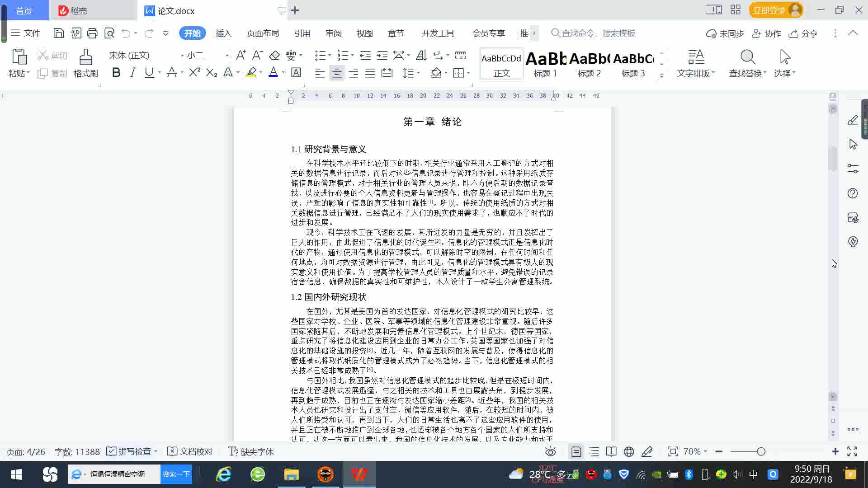868x488 pixels.
Task: Decrease font size icon
Action: click(257, 55)
